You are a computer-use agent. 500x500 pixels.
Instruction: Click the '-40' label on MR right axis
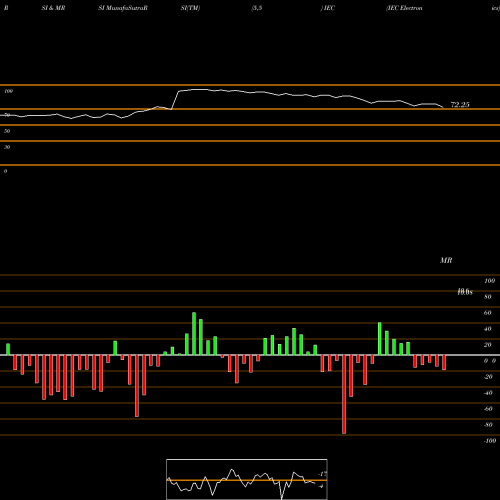pos(488,393)
